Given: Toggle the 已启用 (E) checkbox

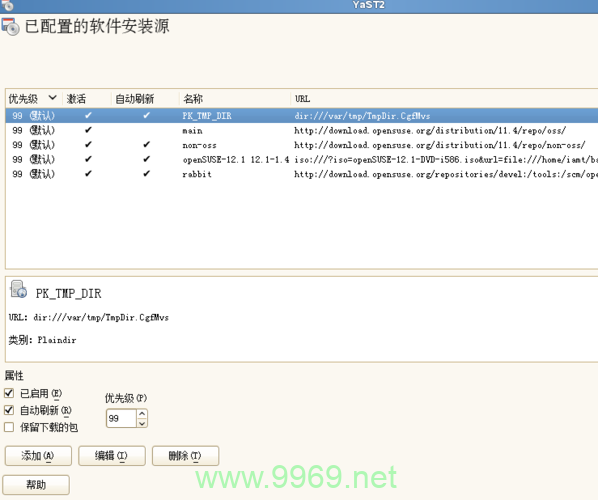Looking at the screenshot, I should [9, 393].
